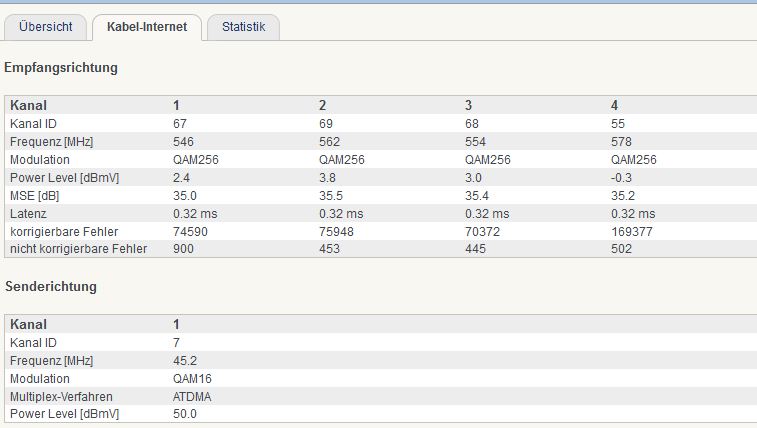Click upstream Kanal ID value 7
This screenshot has width=757, height=428.
click(176, 343)
